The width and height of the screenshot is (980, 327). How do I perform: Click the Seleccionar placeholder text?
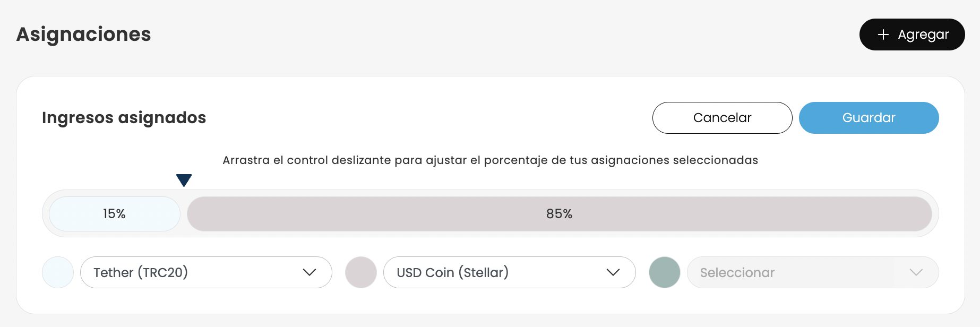[x=737, y=273]
